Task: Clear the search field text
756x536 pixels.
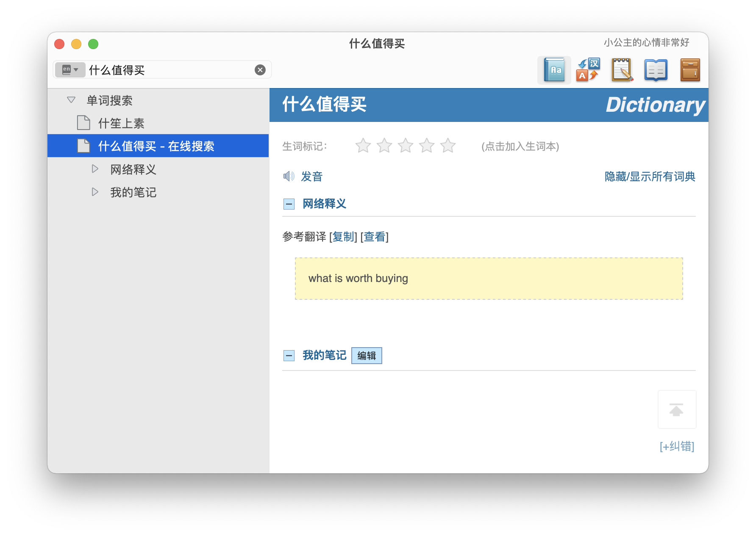Action: (260, 70)
